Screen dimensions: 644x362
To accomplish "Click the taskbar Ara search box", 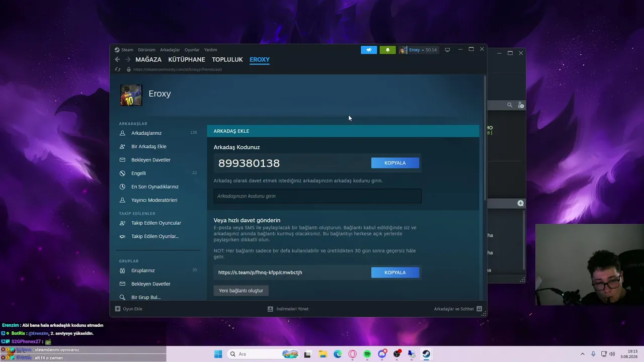I will [264, 354].
